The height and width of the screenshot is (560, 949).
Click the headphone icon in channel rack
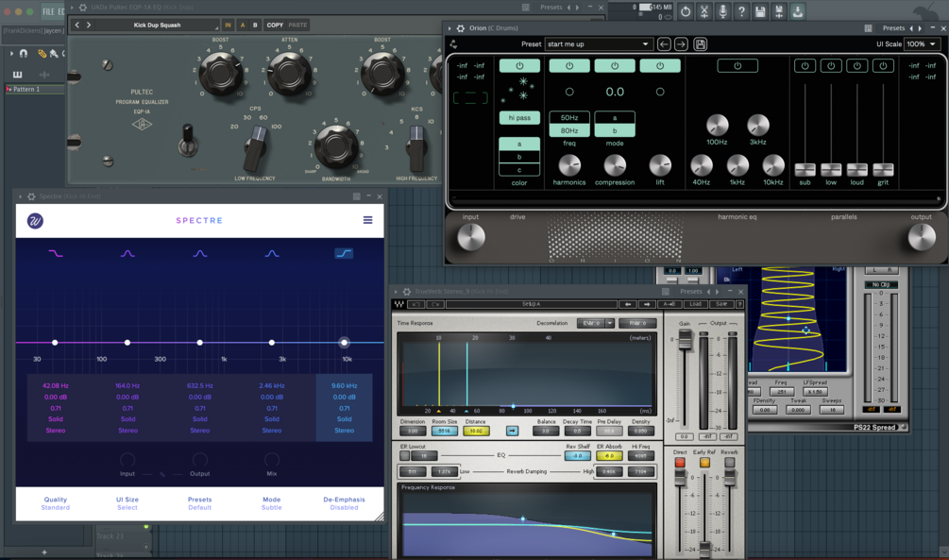click(24, 53)
